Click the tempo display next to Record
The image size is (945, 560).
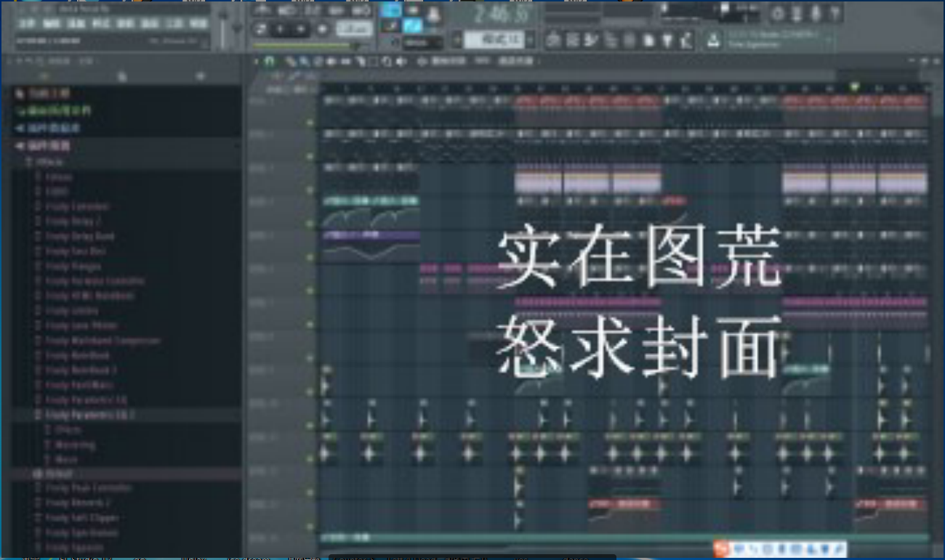[x=354, y=30]
